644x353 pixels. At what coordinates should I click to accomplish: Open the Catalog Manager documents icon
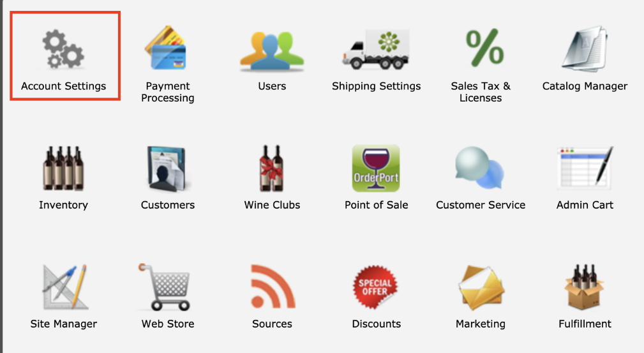[585, 49]
